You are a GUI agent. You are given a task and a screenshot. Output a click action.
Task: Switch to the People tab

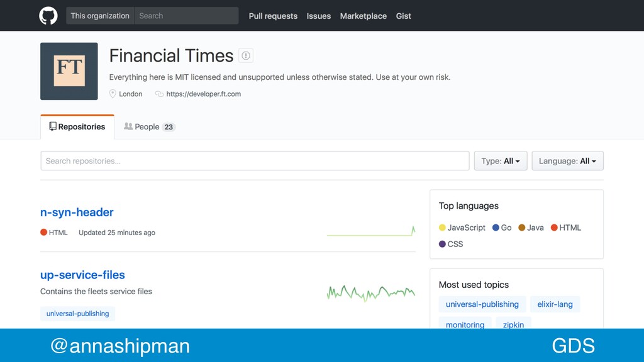tap(150, 127)
